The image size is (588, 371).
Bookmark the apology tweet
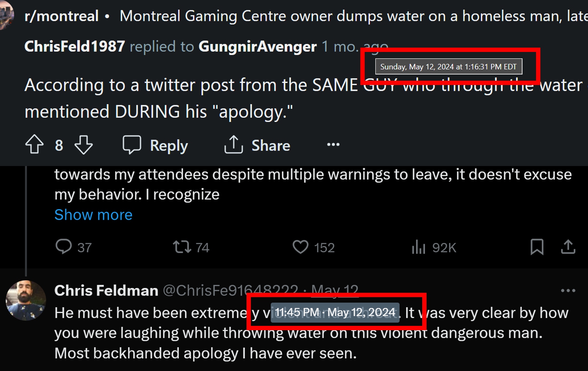pyautogui.click(x=537, y=247)
